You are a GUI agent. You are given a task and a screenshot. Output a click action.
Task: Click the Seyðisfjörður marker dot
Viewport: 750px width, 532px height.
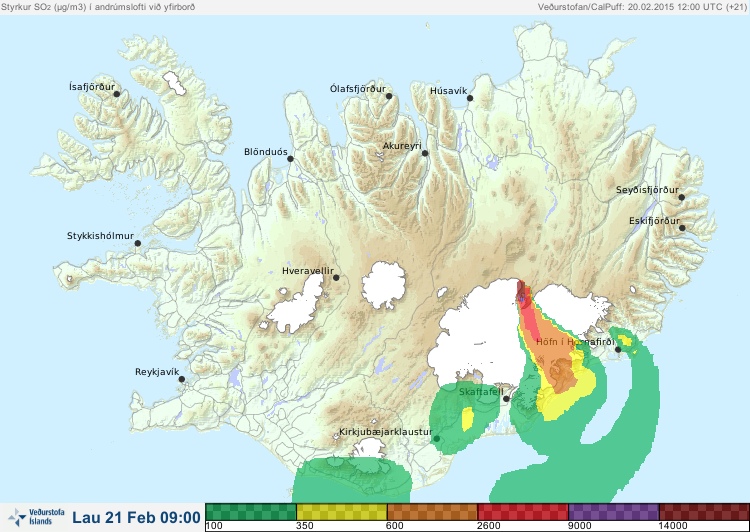(682, 197)
